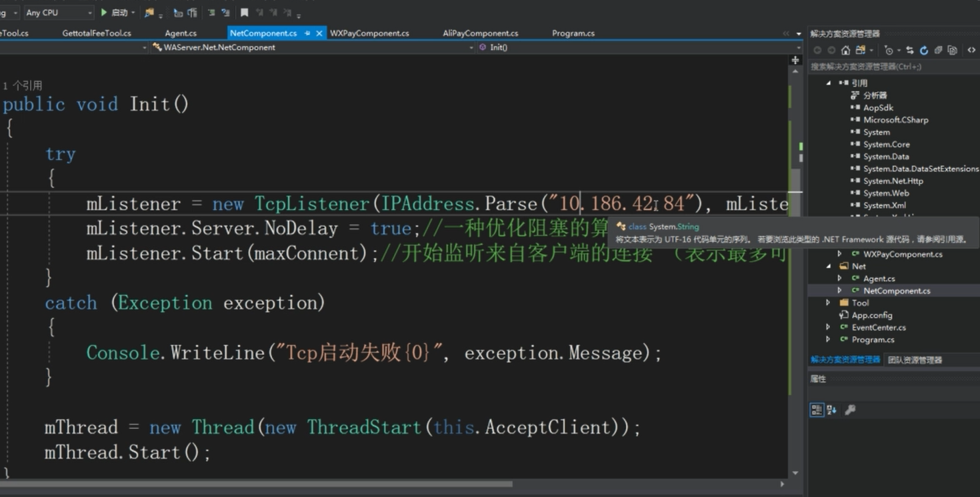
Task: Click the Home icon in Solution Explorer
Action: click(x=845, y=50)
